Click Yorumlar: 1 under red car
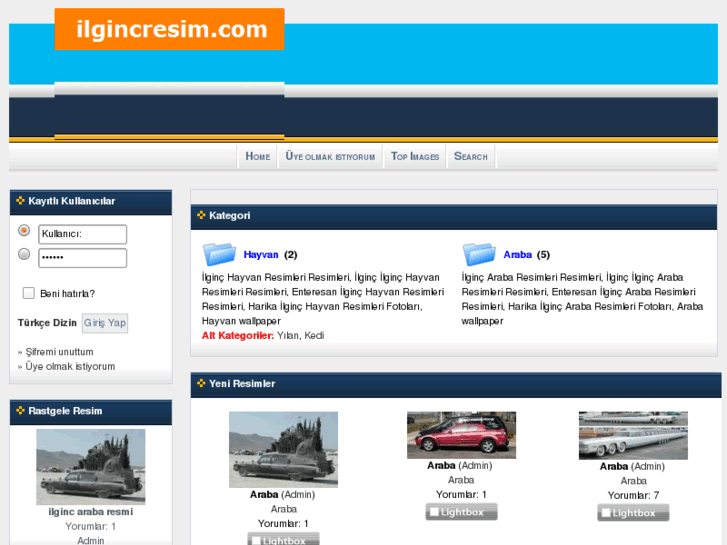Viewport: 727px width, 545px height. tap(461, 494)
